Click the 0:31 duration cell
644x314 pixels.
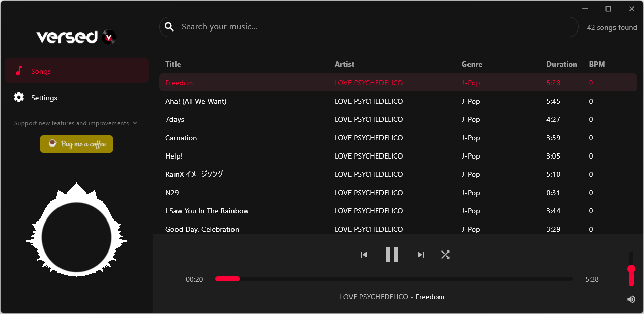(x=553, y=193)
